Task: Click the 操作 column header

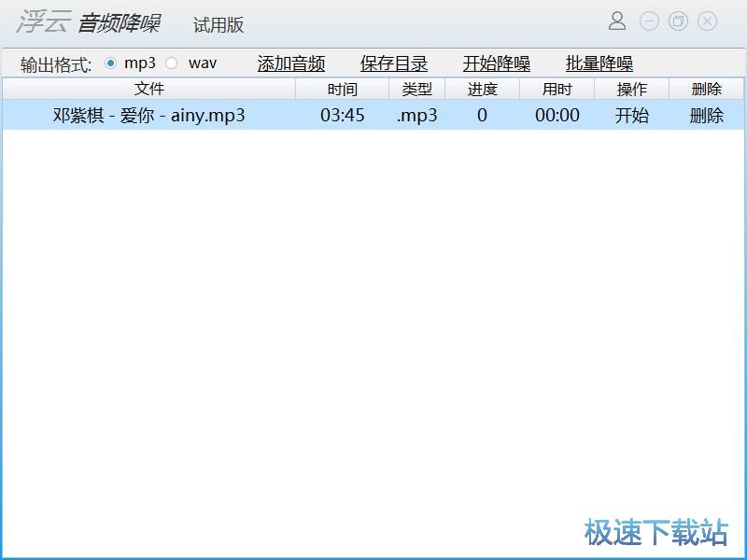Action: (632, 89)
